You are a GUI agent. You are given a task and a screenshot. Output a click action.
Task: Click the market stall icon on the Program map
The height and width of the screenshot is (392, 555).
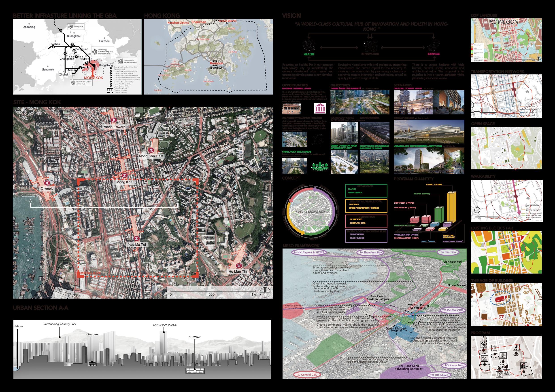503,356
